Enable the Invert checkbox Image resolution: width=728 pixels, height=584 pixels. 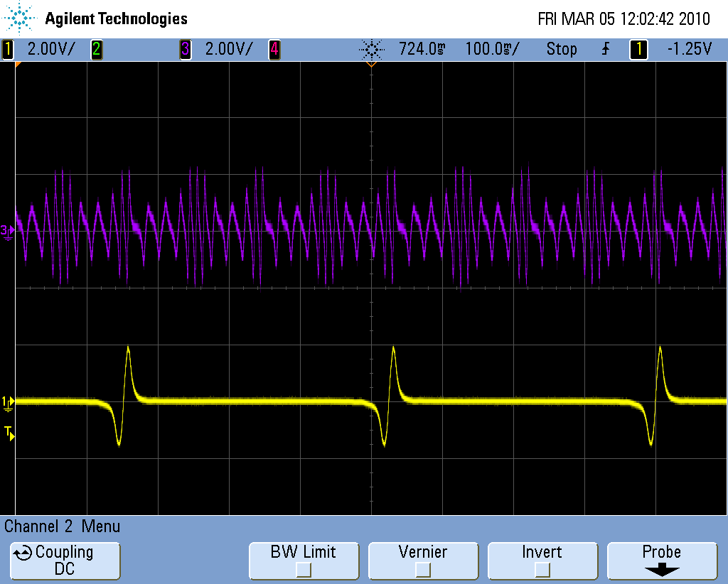[x=542, y=569]
